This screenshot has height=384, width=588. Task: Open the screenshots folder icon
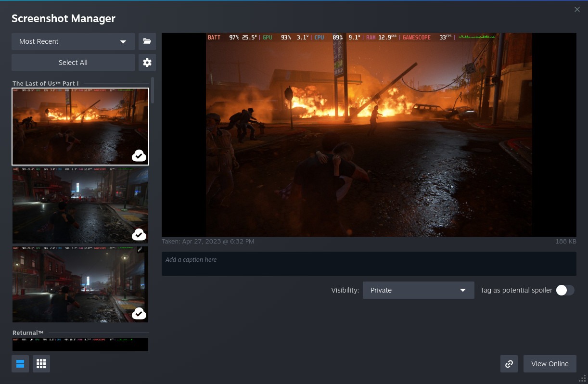(147, 41)
